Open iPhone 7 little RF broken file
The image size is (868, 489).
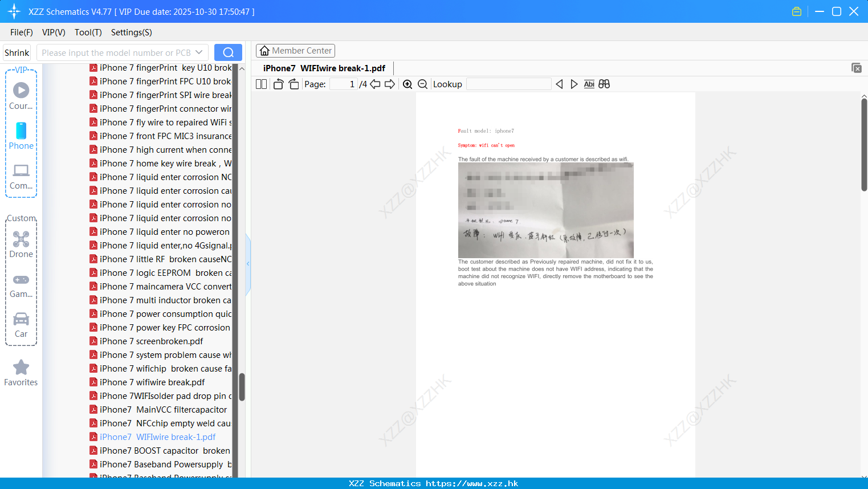[x=161, y=259]
